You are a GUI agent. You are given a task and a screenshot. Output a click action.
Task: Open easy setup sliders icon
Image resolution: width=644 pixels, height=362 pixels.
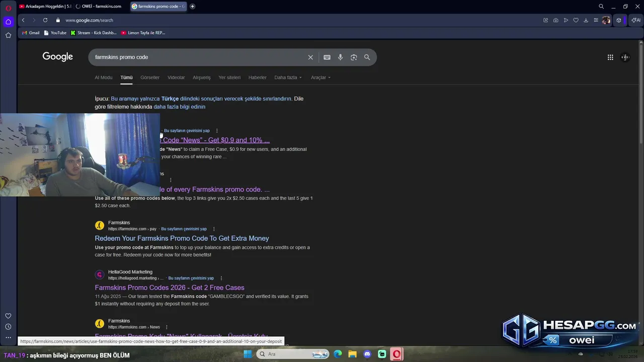pyautogui.click(x=596, y=20)
